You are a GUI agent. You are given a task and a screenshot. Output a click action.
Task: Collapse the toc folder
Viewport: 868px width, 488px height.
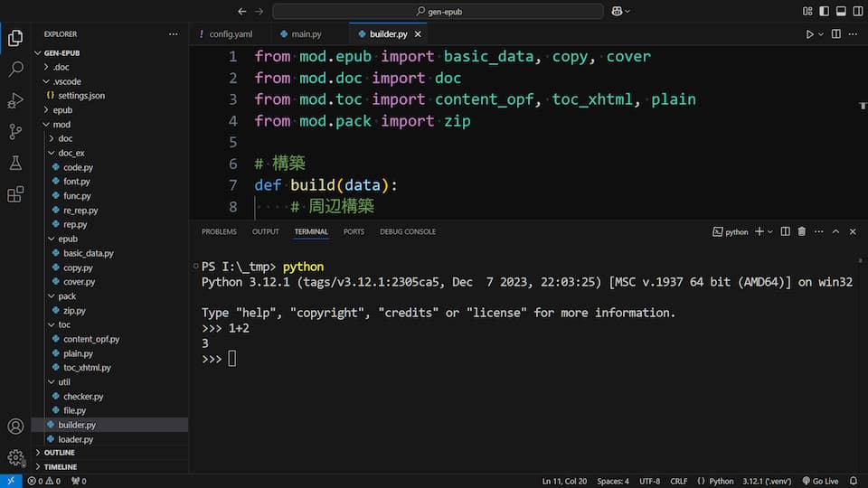click(x=52, y=324)
